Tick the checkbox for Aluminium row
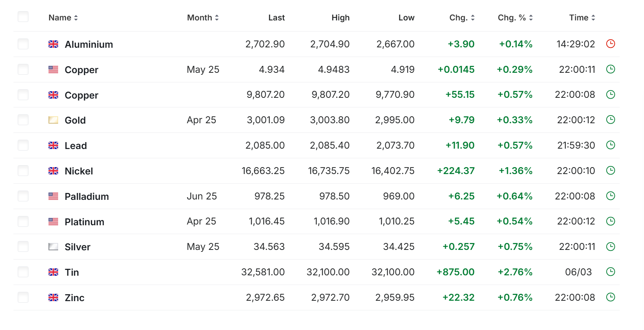 coord(23,44)
